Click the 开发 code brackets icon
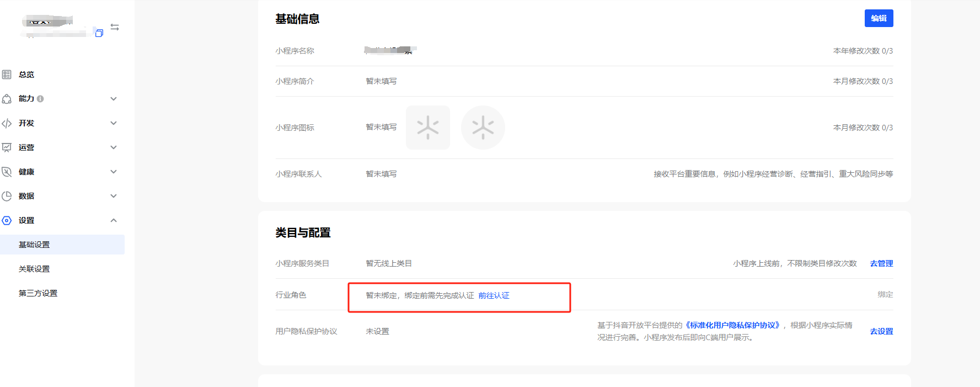 (7, 123)
